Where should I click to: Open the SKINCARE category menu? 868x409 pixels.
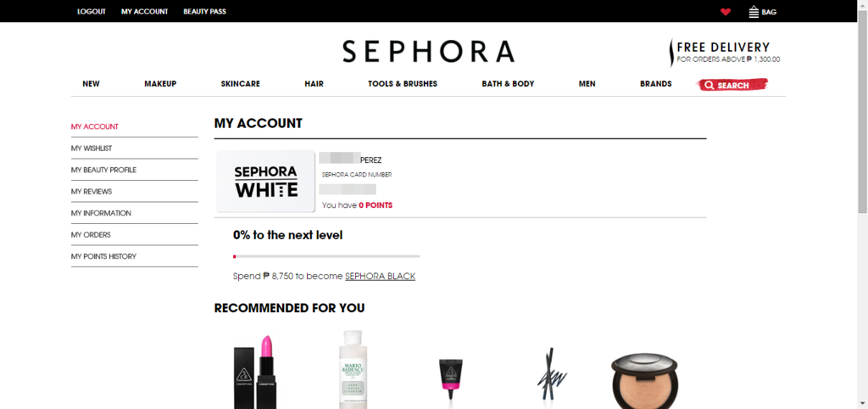[240, 84]
